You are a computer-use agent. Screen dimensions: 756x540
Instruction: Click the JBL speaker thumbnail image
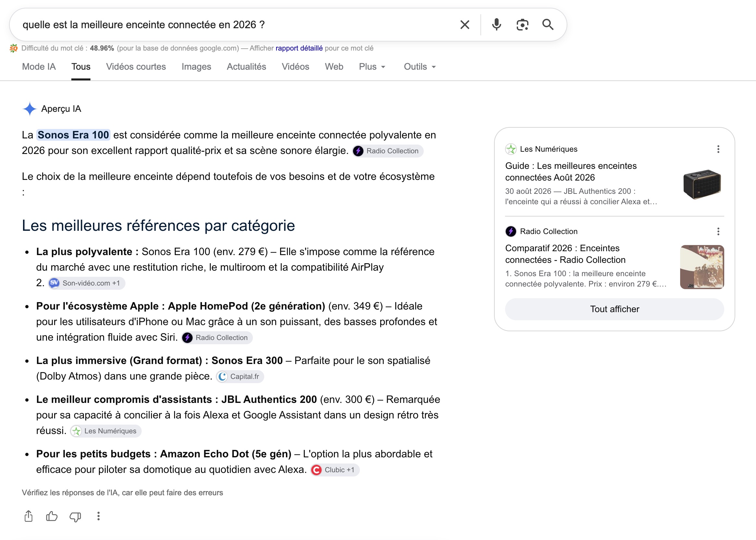pos(702,184)
